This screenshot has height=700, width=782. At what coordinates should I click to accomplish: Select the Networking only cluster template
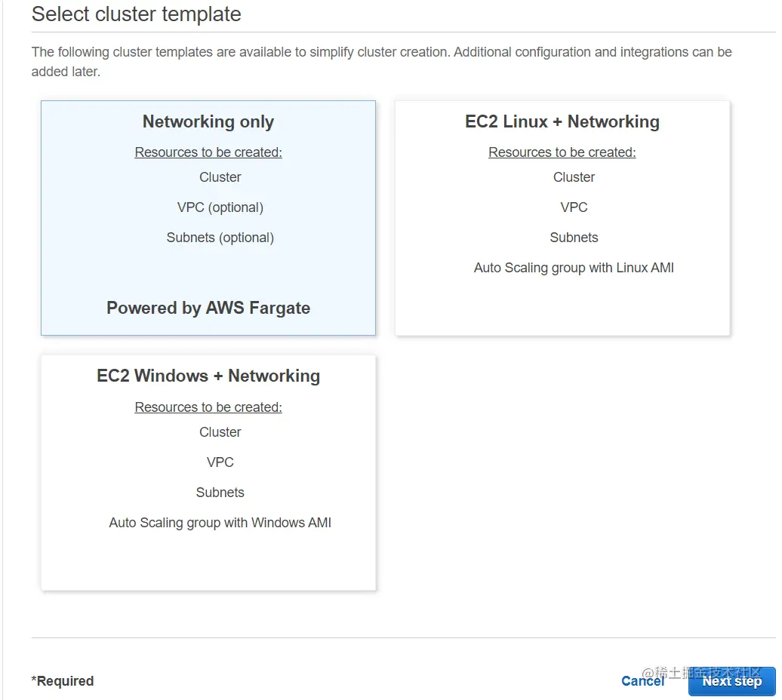(x=208, y=122)
